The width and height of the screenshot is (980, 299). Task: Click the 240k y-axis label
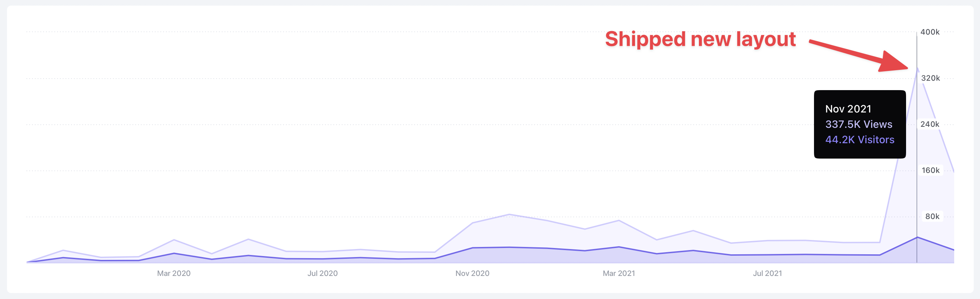[x=929, y=124]
